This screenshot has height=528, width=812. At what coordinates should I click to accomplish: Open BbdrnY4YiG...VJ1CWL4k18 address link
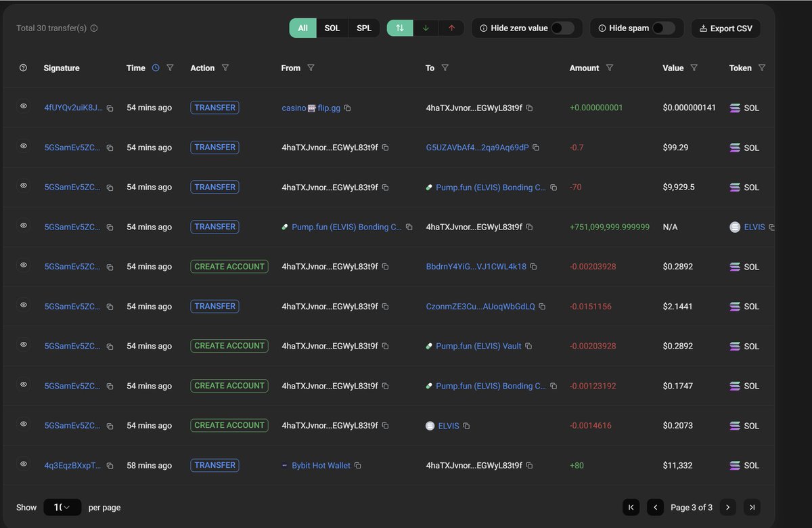pos(476,267)
